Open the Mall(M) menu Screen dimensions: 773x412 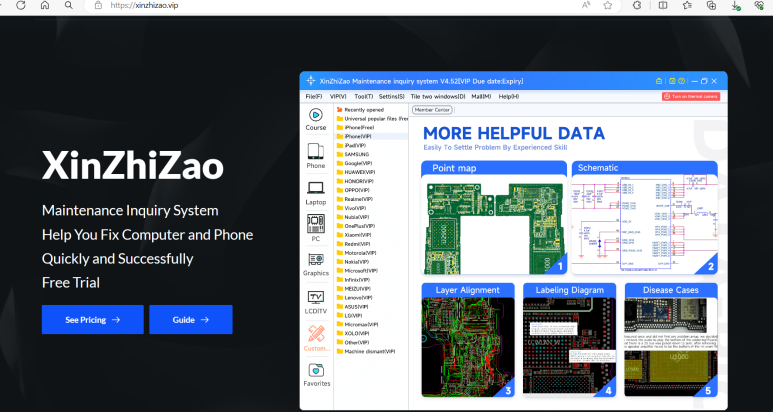click(x=481, y=97)
